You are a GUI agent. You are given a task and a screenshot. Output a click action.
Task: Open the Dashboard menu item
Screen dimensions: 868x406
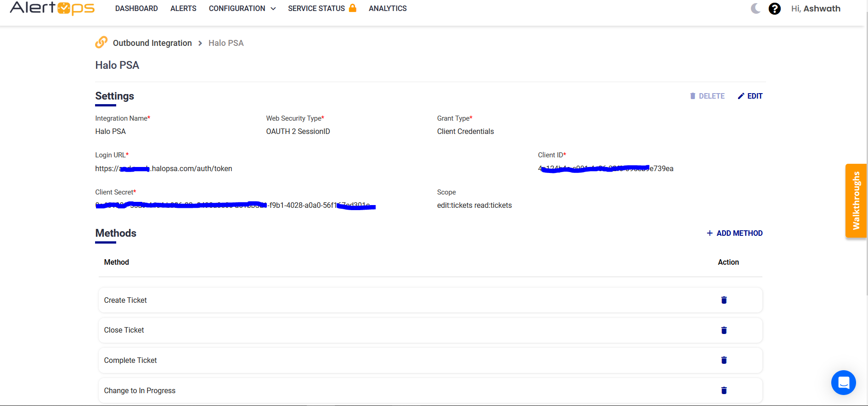136,9
